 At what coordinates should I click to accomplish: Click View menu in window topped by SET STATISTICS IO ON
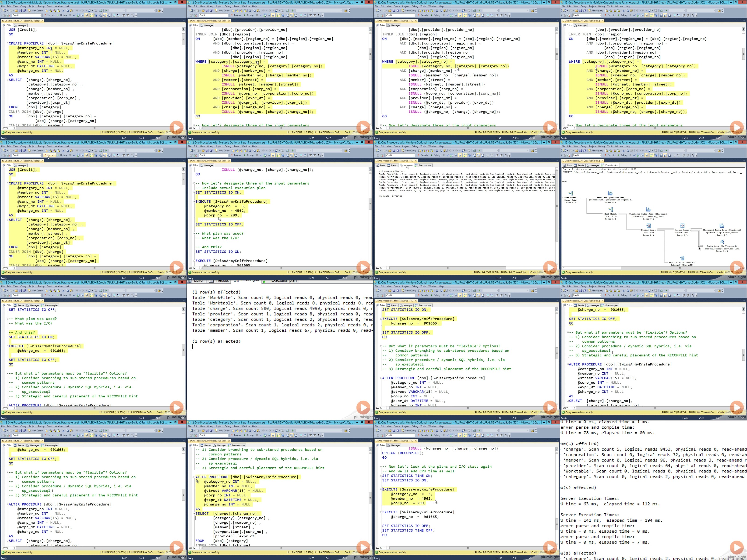coord(389,286)
